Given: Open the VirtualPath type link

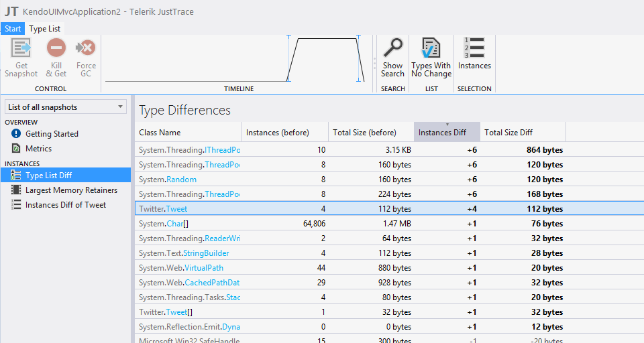Looking at the screenshot, I should pos(204,268).
